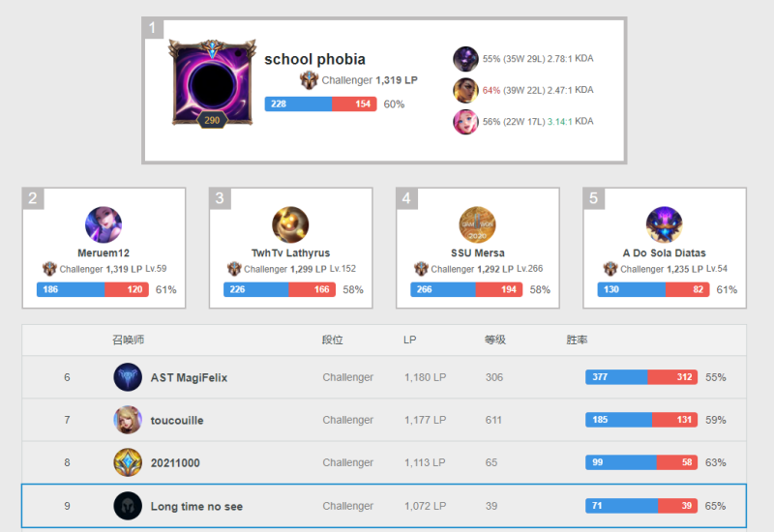Viewport: 774px width, 532px height.
Task: Click AST MagiFelix win-loss bar 377/312
Action: click(x=641, y=377)
